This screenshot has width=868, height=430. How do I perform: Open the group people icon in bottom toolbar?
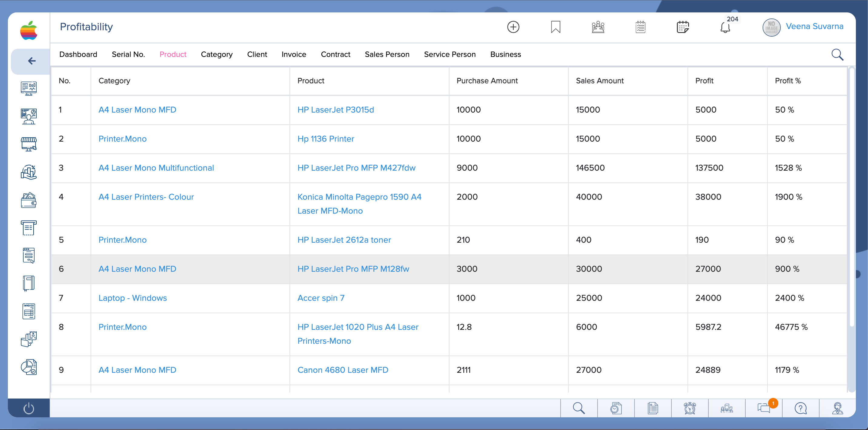tap(727, 408)
